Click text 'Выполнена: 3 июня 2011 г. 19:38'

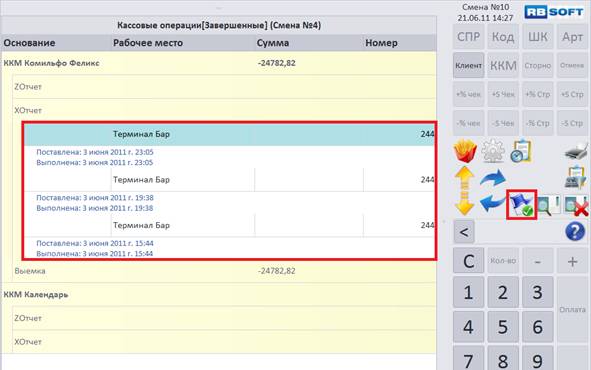95,208
